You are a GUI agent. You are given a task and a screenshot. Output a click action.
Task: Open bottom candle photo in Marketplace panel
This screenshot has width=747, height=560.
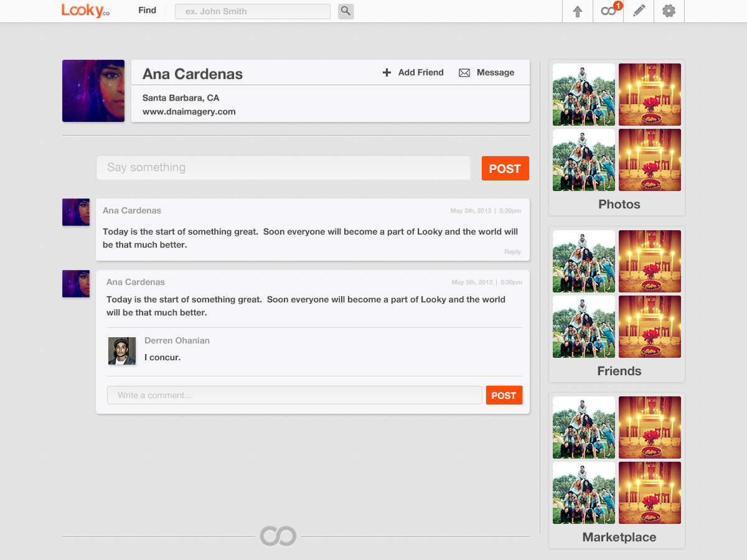650,493
